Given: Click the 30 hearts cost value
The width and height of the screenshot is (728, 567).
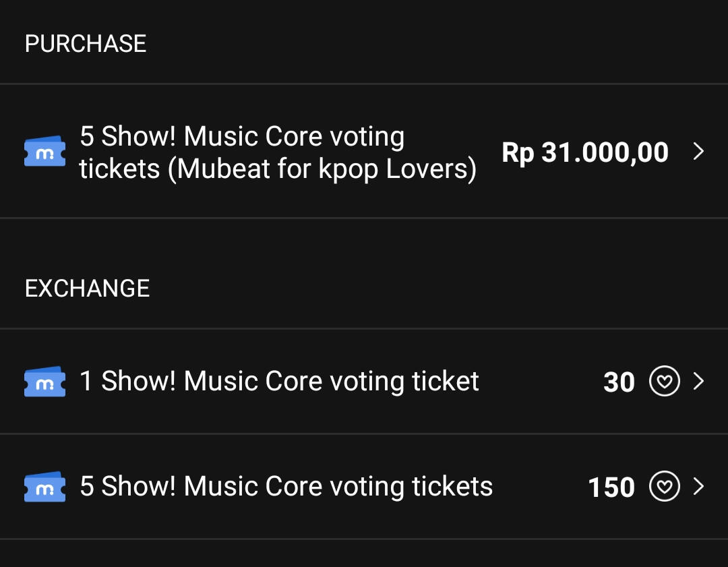Looking at the screenshot, I should pyautogui.click(x=619, y=382).
